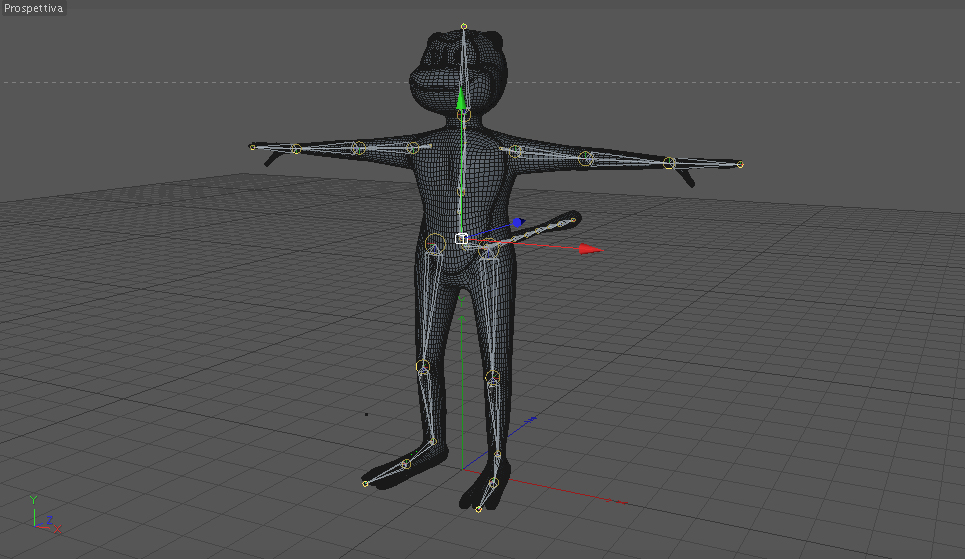Screen dimensions: 965x559
Task: Select the tail tip joint
Action: coord(573,220)
